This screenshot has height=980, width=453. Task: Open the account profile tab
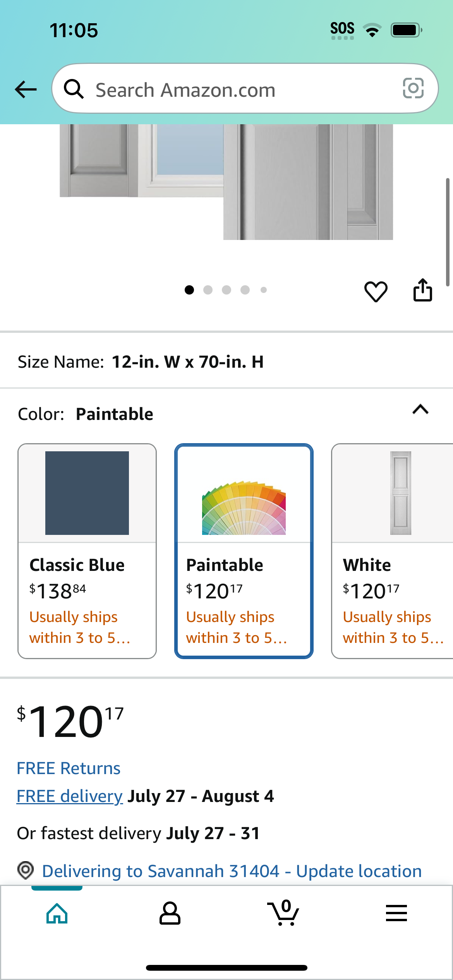pyautogui.click(x=170, y=913)
